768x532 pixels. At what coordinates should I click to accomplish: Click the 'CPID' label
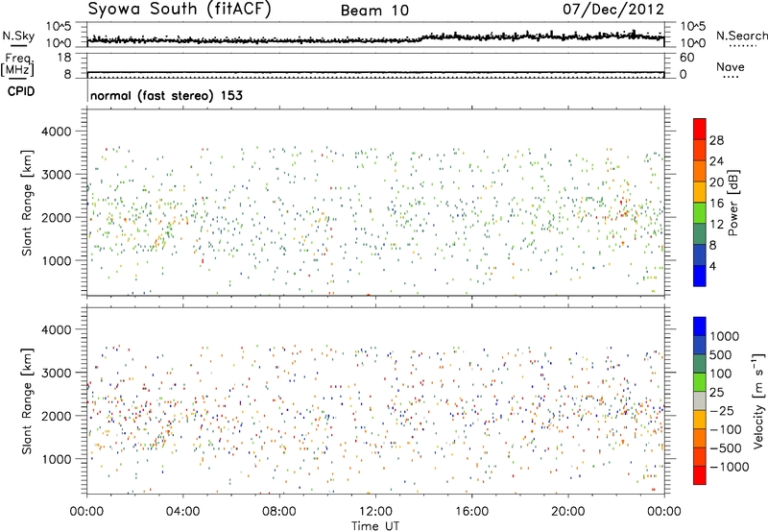[21, 91]
